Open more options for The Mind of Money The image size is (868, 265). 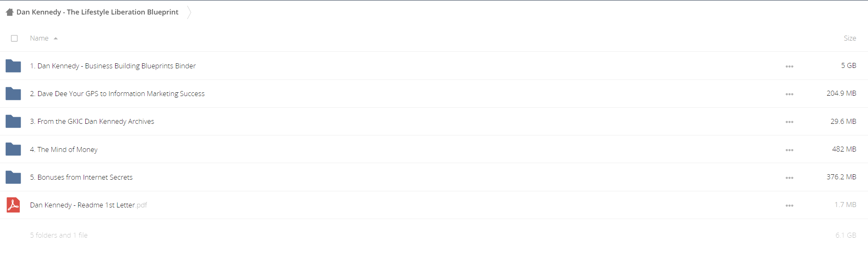pyautogui.click(x=789, y=150)
